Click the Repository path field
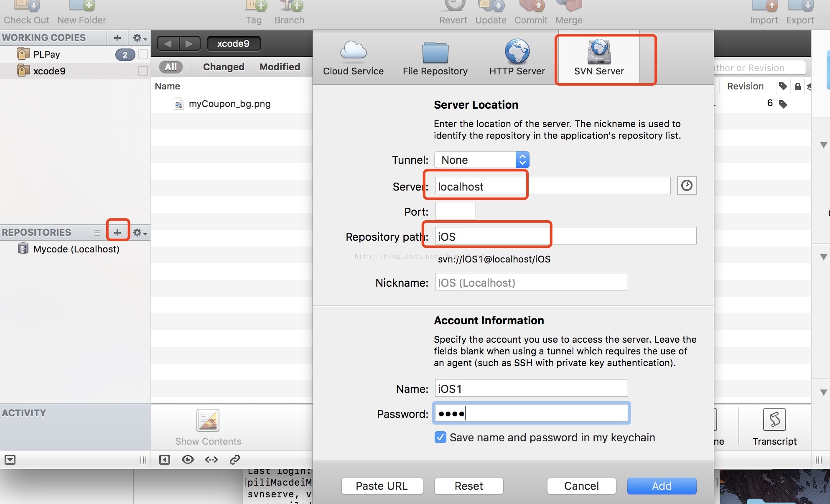Screen dimensions: 830x504 [565, 236]
